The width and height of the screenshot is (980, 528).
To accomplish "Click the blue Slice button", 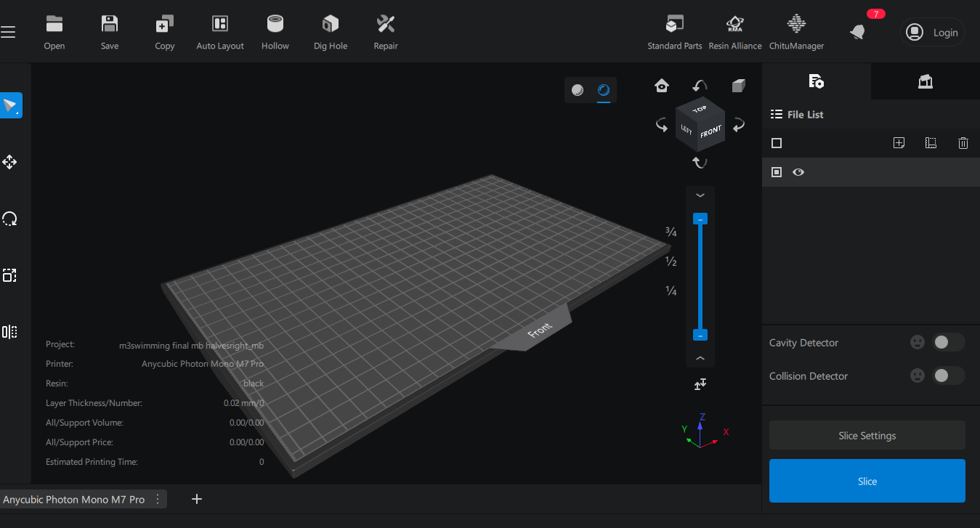I will pyautogui.click(x=867, y=481).
